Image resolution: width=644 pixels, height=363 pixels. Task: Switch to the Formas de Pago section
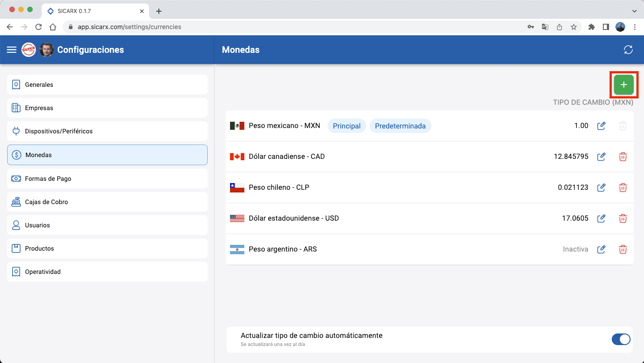[x=107, y=178]
